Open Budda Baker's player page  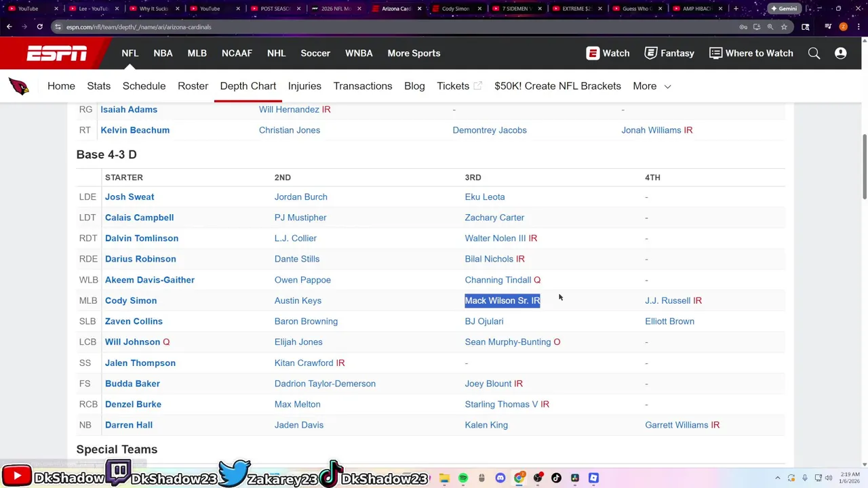pyautogui.click(x=132, y=384)
